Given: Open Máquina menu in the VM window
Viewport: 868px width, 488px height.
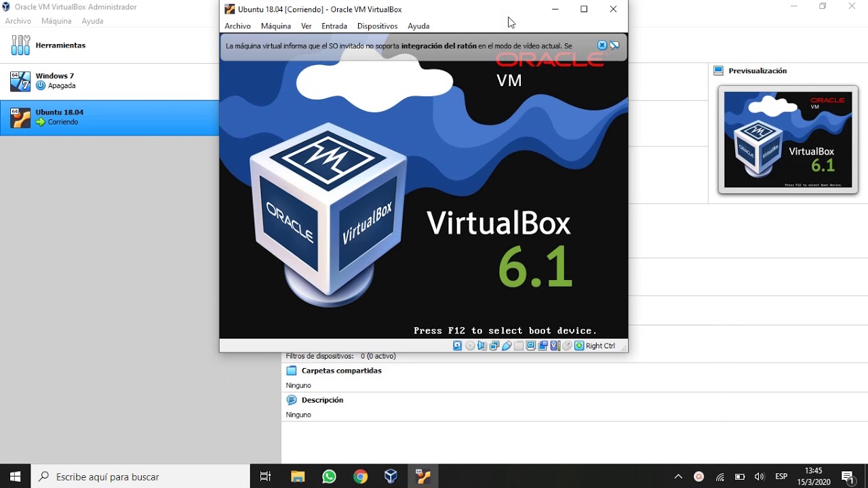Looking at the screenshot, I should tap(276, 26).
